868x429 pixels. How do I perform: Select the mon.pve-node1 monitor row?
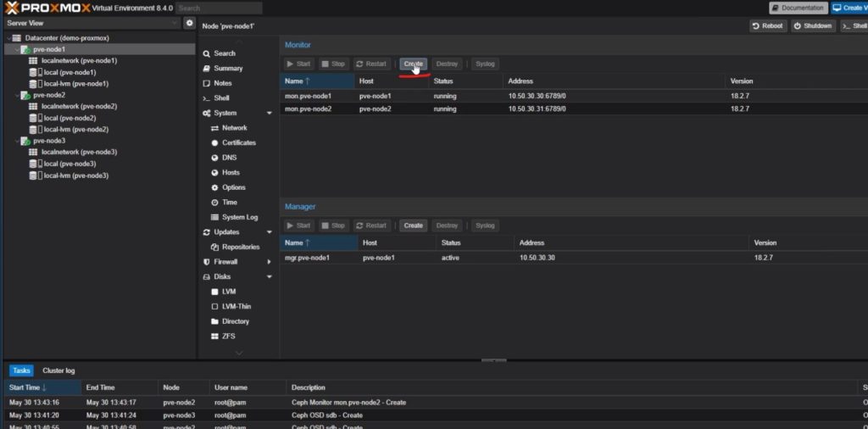pos(574,96)
